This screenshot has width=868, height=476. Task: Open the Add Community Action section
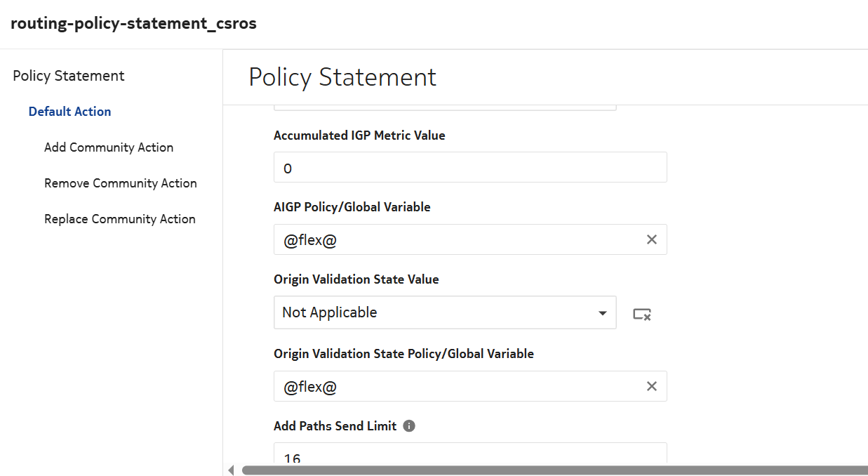pyautogui.click(x=109, y=147)
